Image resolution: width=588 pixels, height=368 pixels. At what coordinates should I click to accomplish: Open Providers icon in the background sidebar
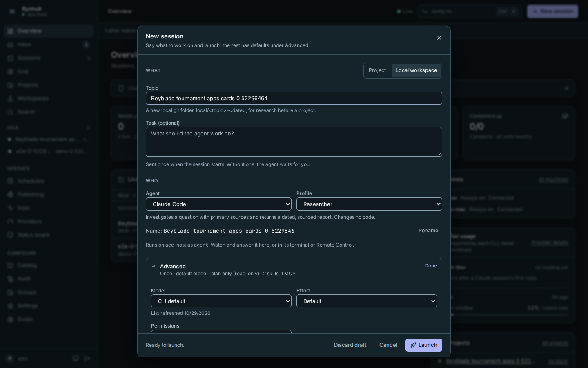point(11,222)
